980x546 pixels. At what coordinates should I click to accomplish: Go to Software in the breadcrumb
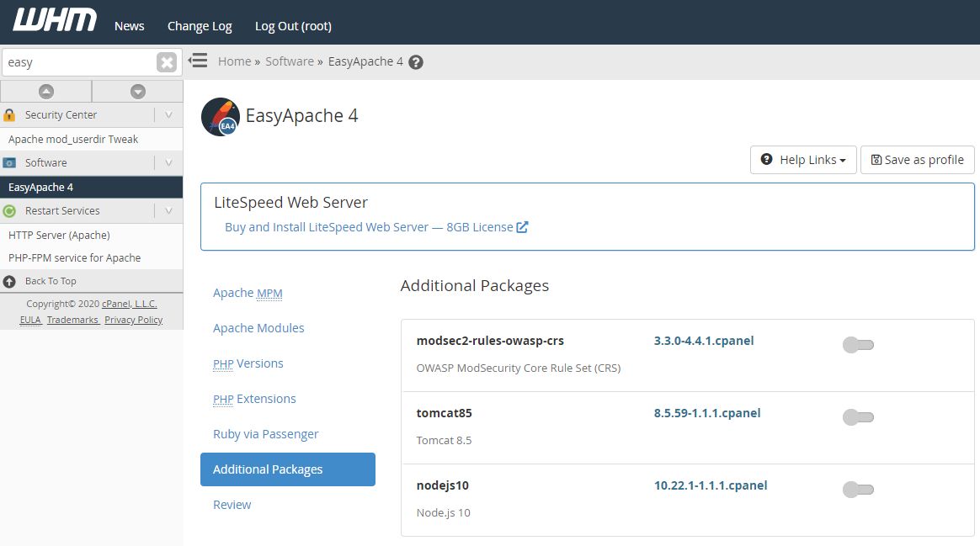[x=290, y=62]
